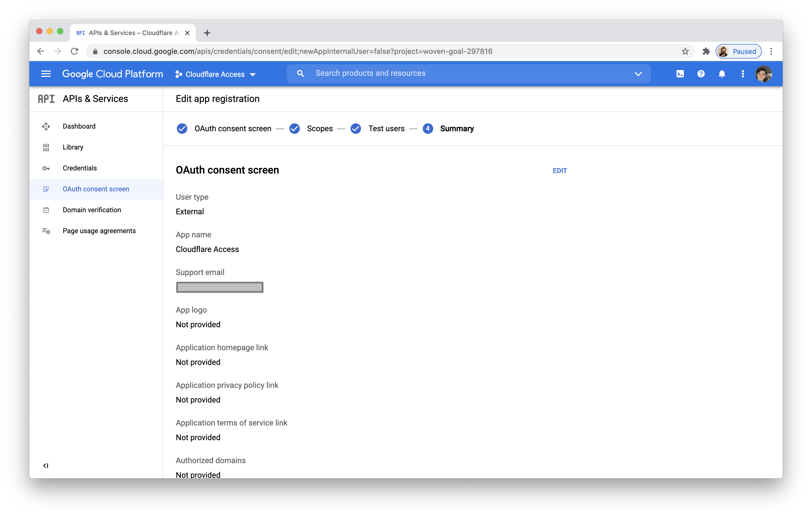The width and height of the screenshot is (812, 517).
Task: Focus the Search products and resources field
Action: click(465, 73)
